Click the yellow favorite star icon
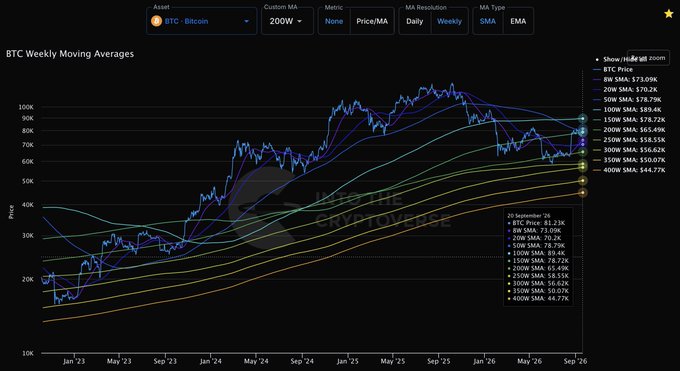 pyautogui.click(x=669, y=14)
